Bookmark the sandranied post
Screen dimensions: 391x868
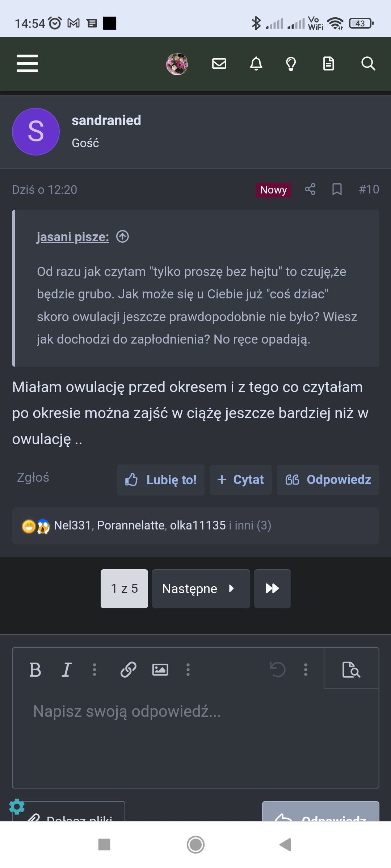click(x=337, y=189)
